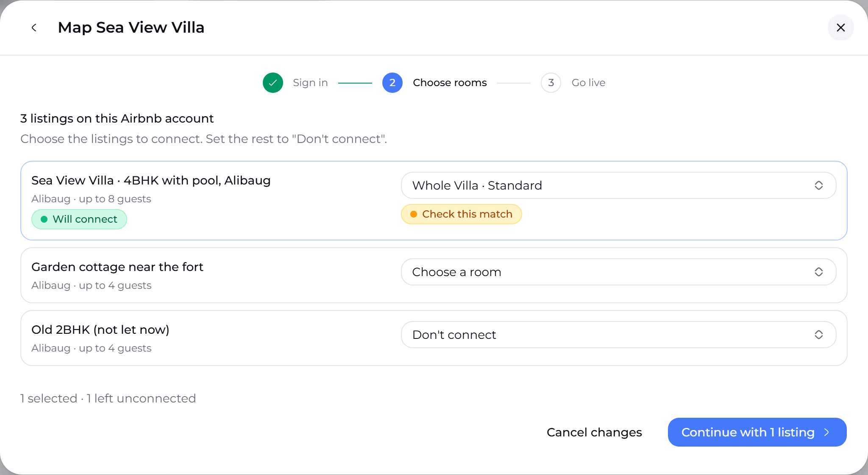
Task: Click the Sign in step label
Action: [x=310, y=83]
